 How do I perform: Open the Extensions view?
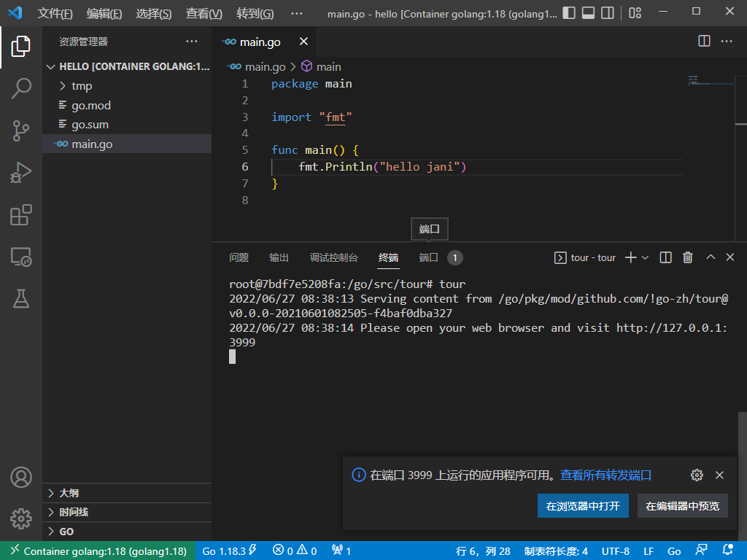[21, 215]
